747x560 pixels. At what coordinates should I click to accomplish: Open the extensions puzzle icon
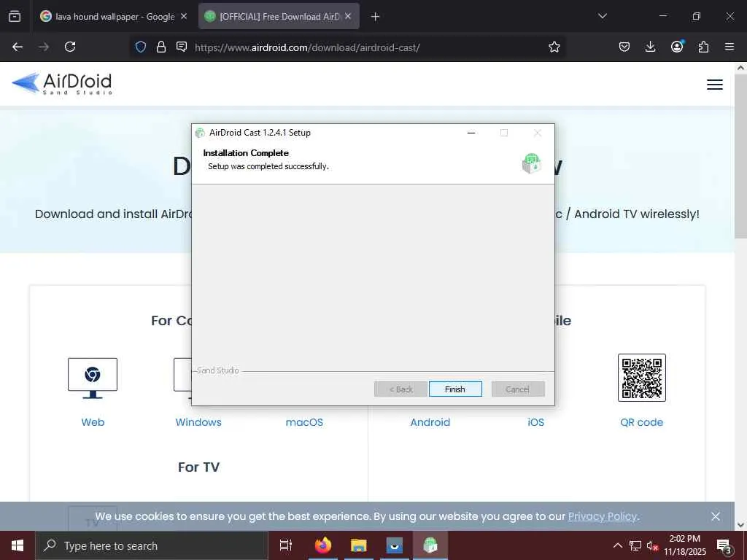[x=703, y=47]
